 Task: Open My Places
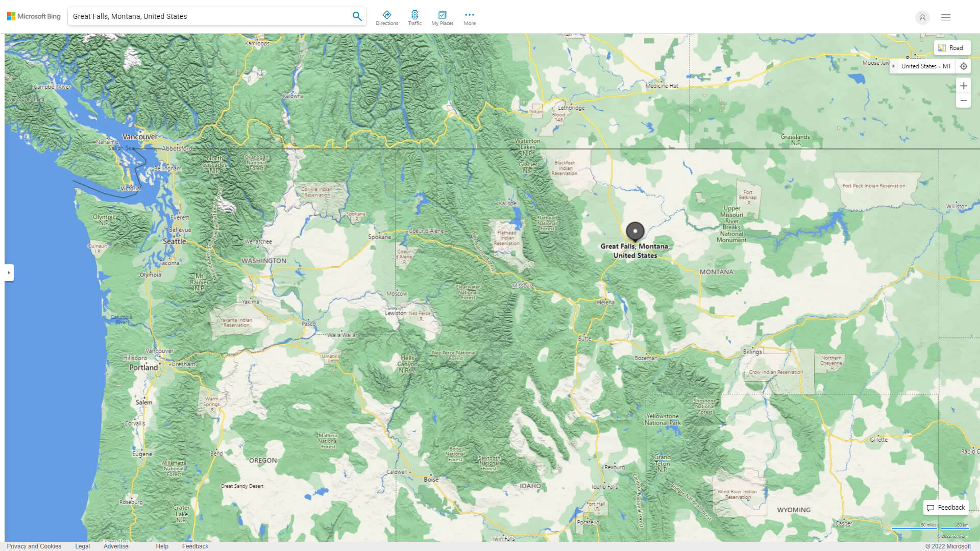(x=442, y=17)
